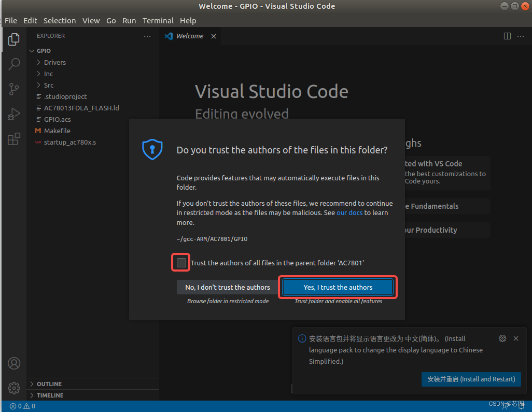Select the Explorer icon in the activity bar
532x412 pixels.
click(x=13, y=39)
